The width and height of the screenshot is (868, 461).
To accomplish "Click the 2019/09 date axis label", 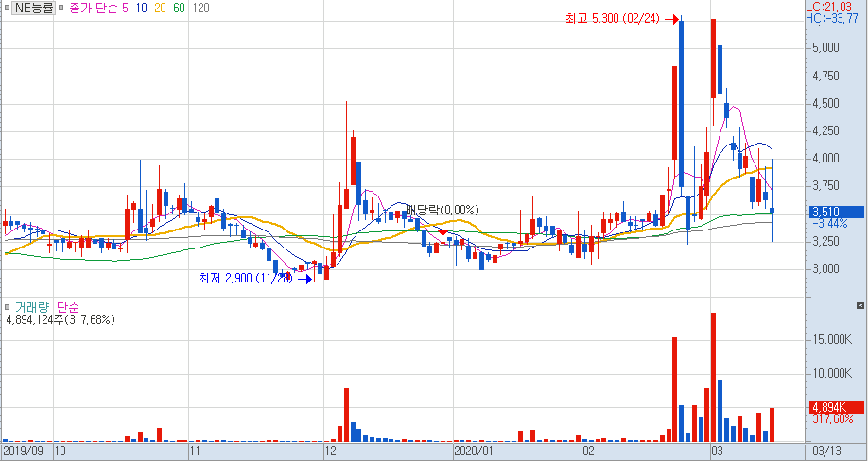I will click(x=23, y=451).
